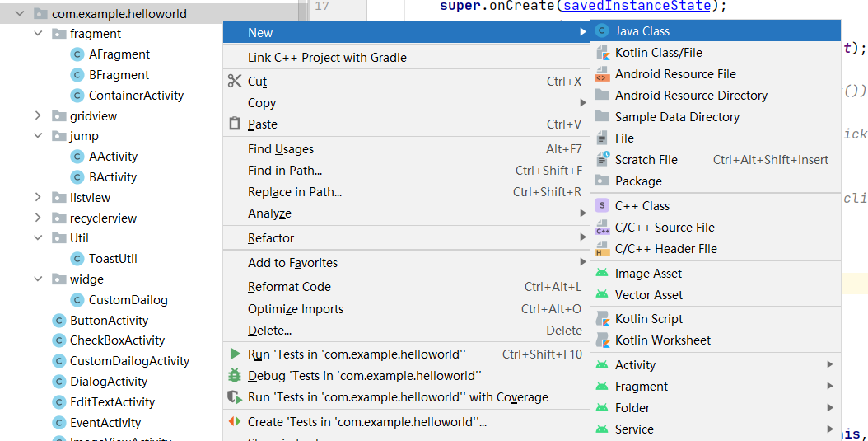868x441 pixels.
Task: Select ContainerActivity in the project tree
Action: pos(136,96)
